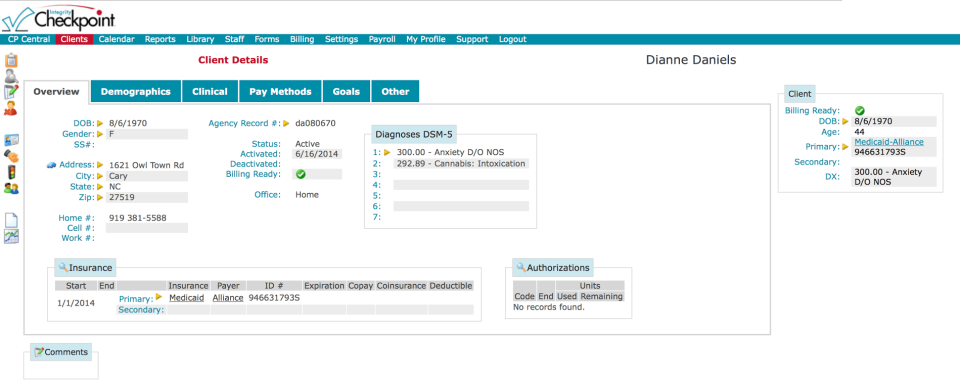Open the ID card icon in sidebar
The height and width of the screenshot is (385, 960).
11,140
